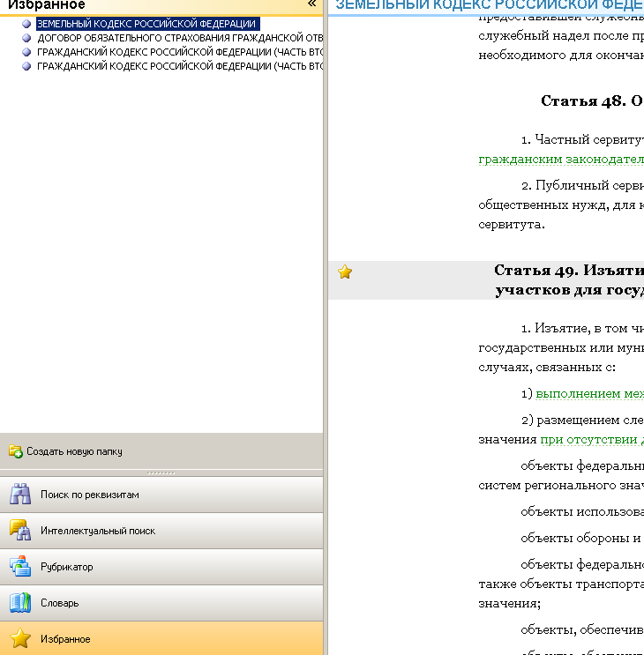
Task: Follow link выполнением in item 1
Action: pos(589,393)
